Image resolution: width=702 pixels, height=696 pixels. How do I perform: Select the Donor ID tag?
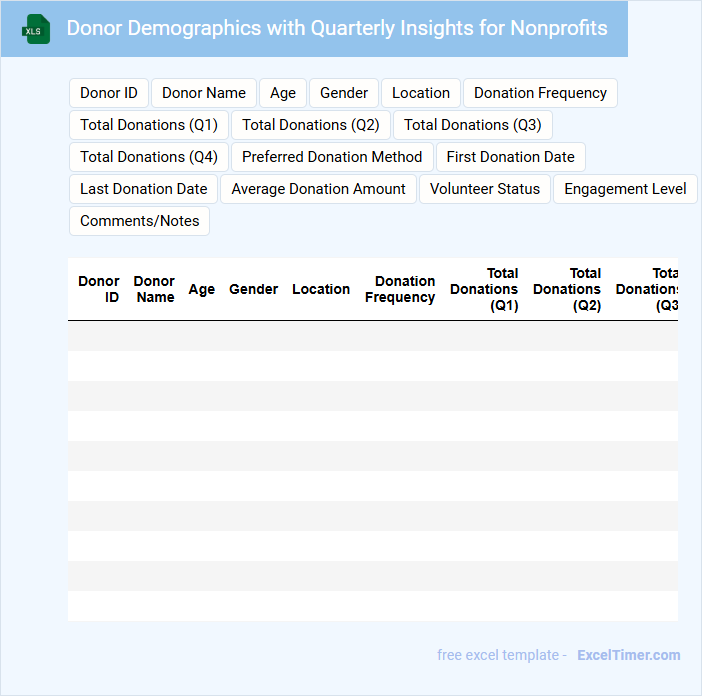click(109, 93)
